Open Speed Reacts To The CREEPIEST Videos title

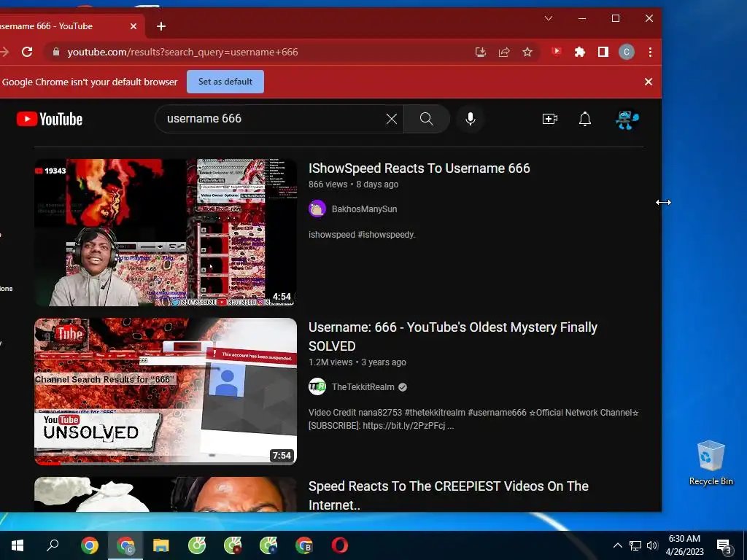point(449,495)
